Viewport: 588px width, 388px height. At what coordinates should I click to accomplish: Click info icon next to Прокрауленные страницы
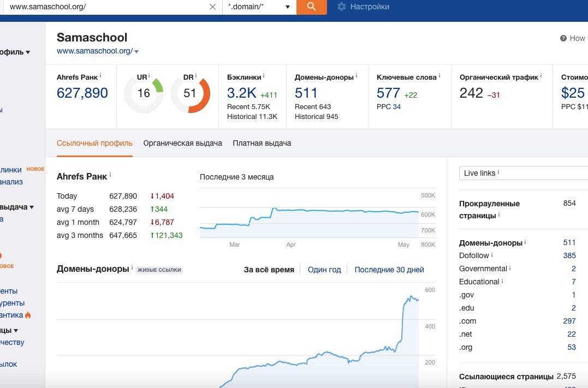(499, 215)
